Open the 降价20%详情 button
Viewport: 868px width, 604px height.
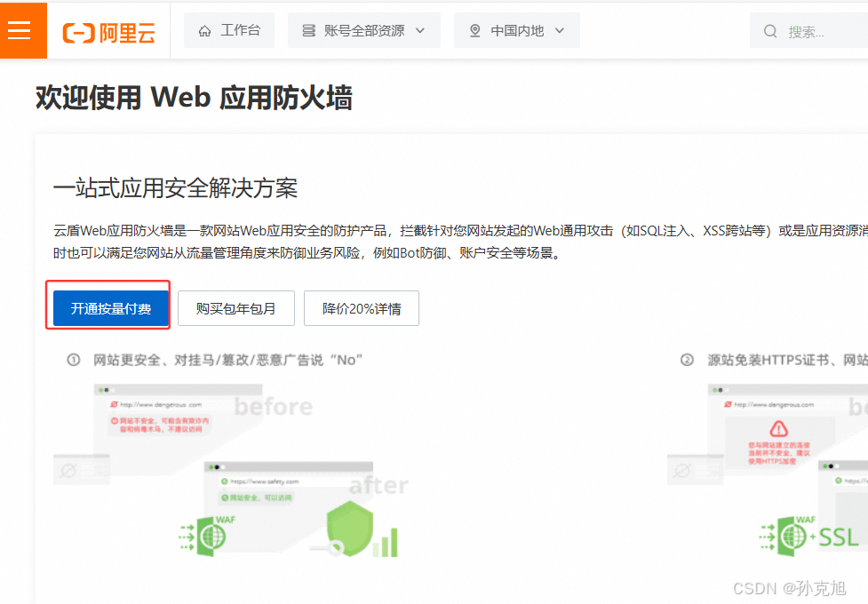[362, 308]
